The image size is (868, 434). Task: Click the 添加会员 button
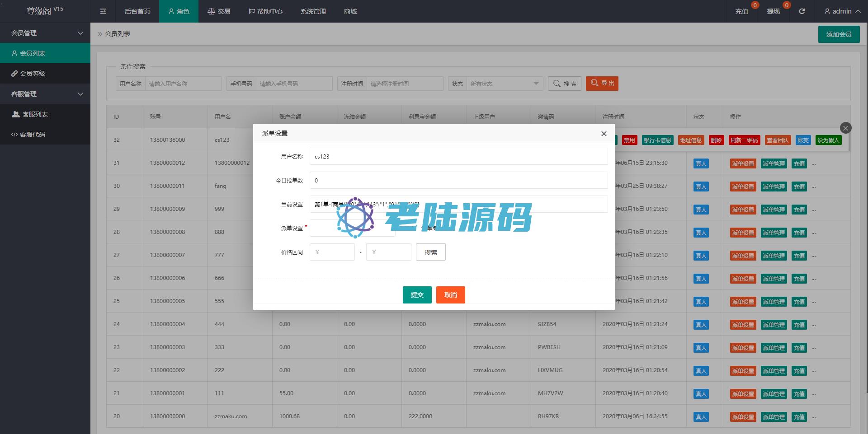[x=839, y=34]
